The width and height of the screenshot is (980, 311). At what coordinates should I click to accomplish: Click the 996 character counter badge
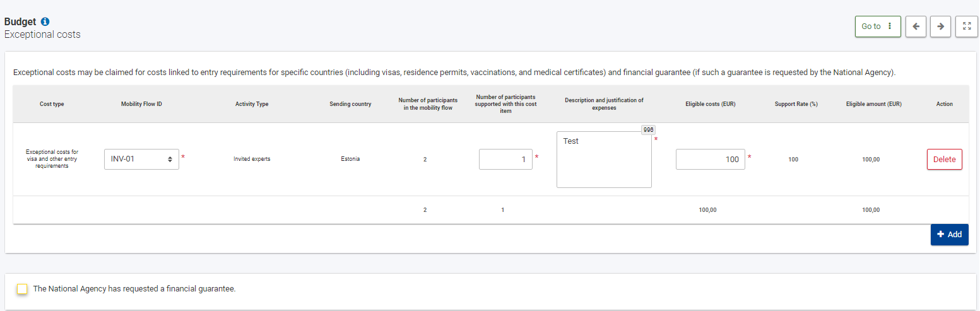click(x=648, y=129)
